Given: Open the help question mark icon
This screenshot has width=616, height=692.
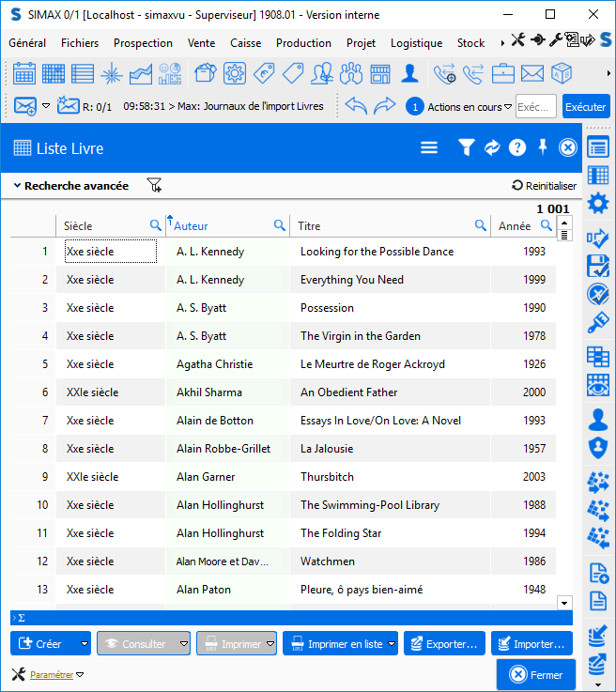Looking at the screenshot, I should (516, 147).
